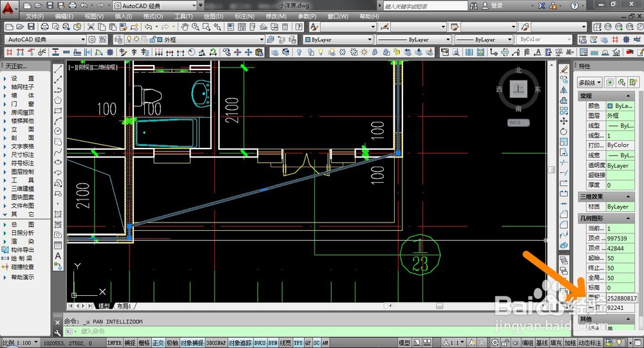Toggle INFER constraints in status bar
The height and width of the screenshot is (348, 644).
click(x=115, y=343)
